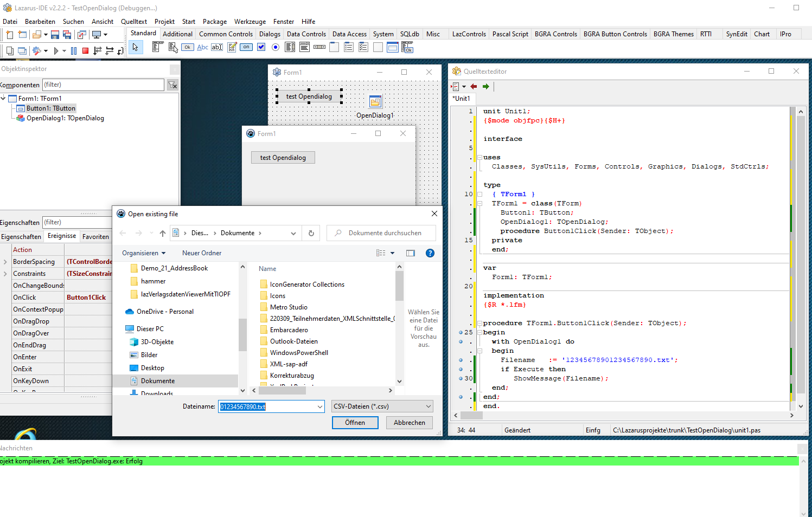
Task: Click the Öffnen button
Action: [355, 423]
